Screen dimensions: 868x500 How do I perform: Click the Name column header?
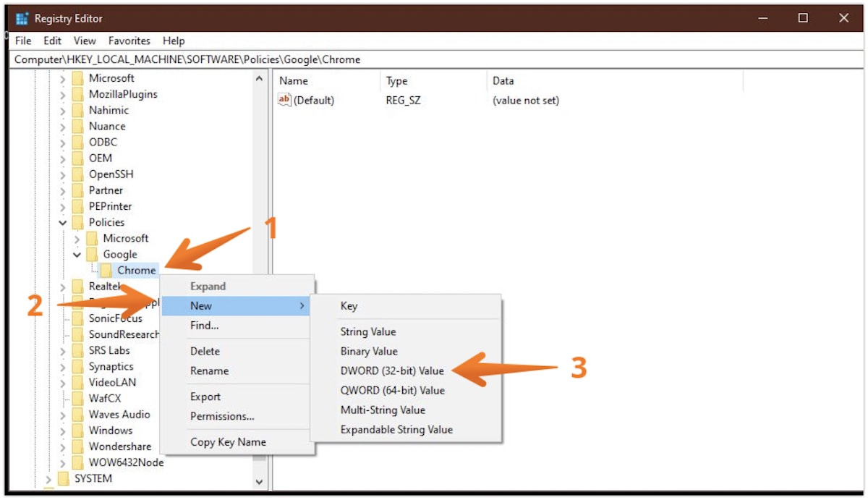(293, 80)
